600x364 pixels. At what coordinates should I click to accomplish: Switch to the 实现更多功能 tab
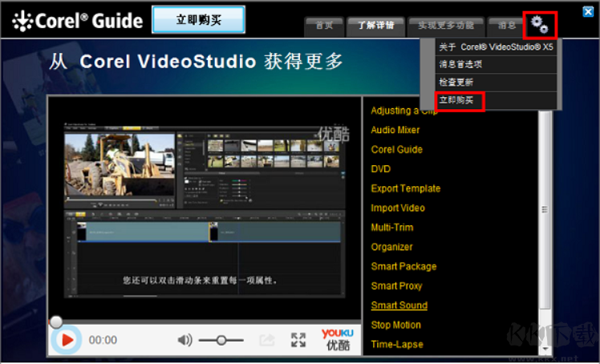445,25
